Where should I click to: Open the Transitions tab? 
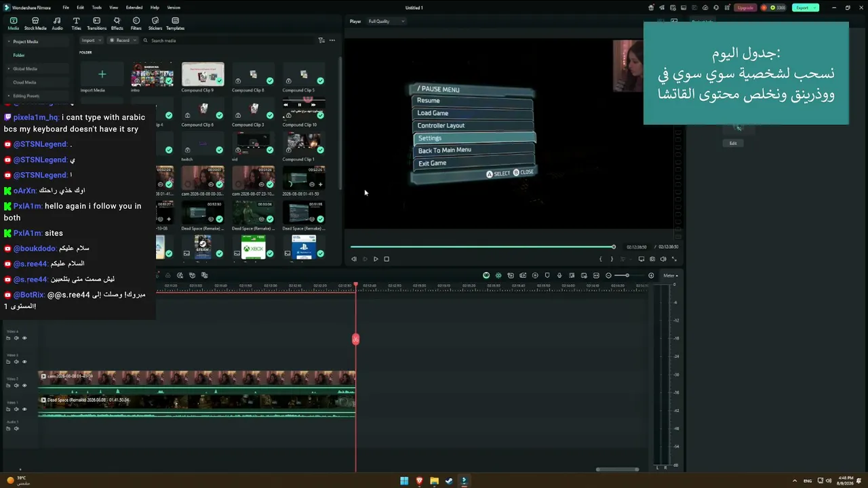point(96,24)
